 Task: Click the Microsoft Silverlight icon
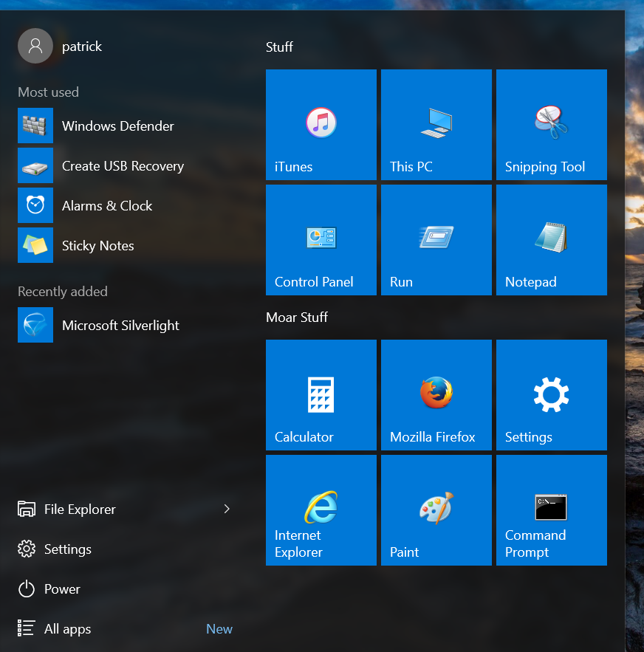tap(35, 325)
